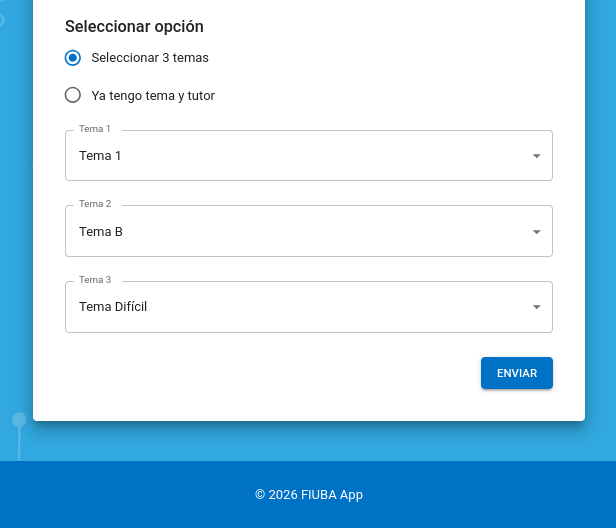Click the 'Tema Difícil' selected value
This screenshot has width=616, height=528.
pyautogui.click(x=113, y=307)
